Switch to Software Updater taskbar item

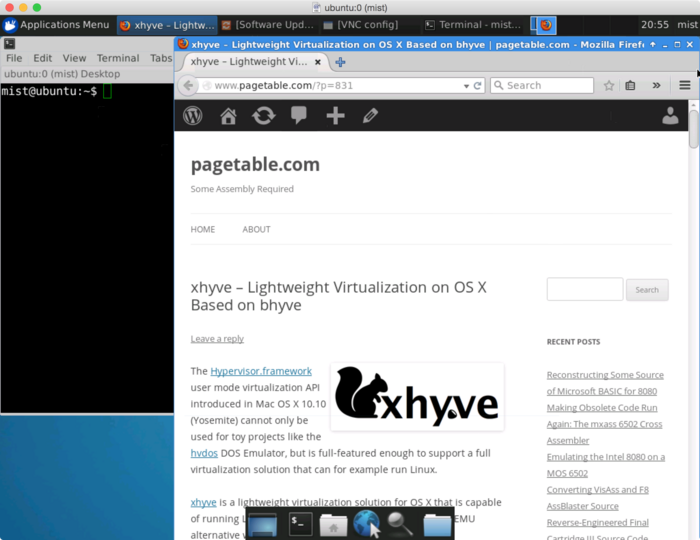268,25
